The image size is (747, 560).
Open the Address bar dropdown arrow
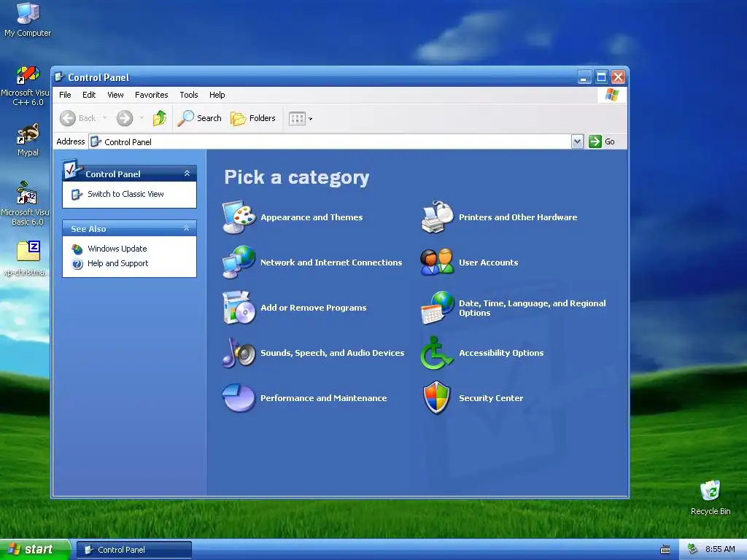coord(577,141)
